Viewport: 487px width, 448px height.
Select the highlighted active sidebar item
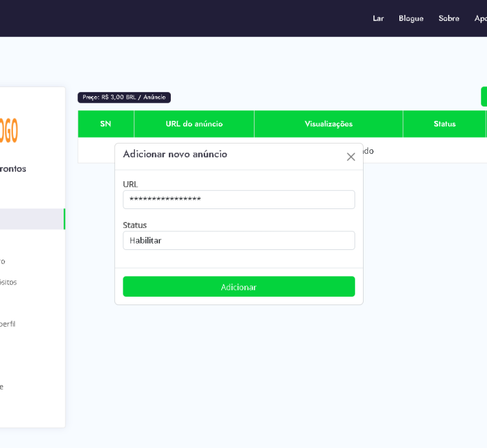click(x=31, y=219)
